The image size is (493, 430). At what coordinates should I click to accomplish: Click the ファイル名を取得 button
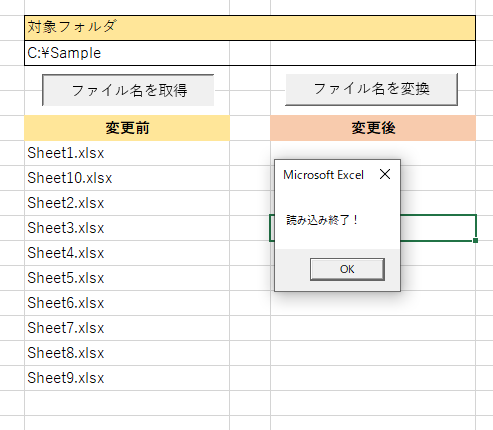[x=128, y=90]
